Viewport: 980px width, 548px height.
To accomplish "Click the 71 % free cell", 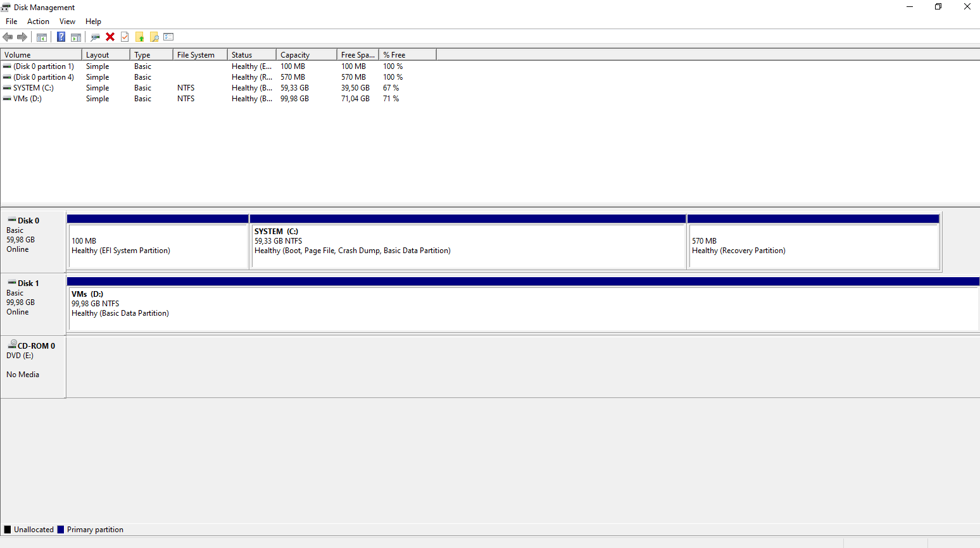I will coord(391,99).
